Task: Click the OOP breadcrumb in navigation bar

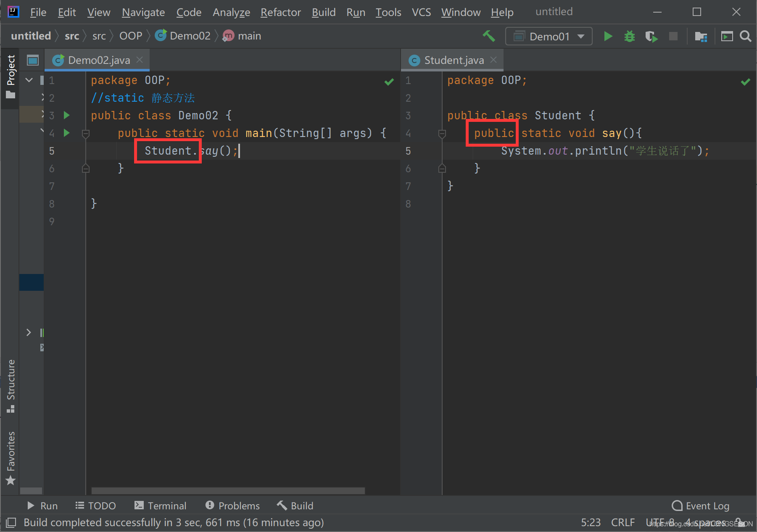Action: point(131,36)
